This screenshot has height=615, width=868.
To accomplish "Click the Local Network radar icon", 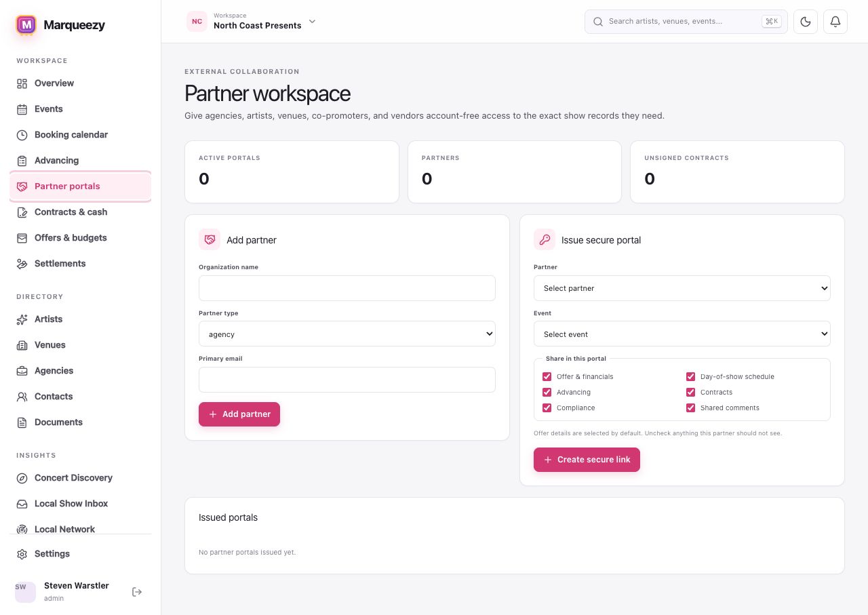I will [22, 530].
